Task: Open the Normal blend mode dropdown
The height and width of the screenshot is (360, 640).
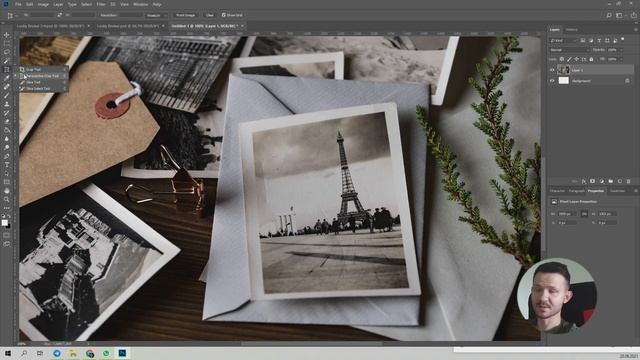Action: (x=569, y=50)
